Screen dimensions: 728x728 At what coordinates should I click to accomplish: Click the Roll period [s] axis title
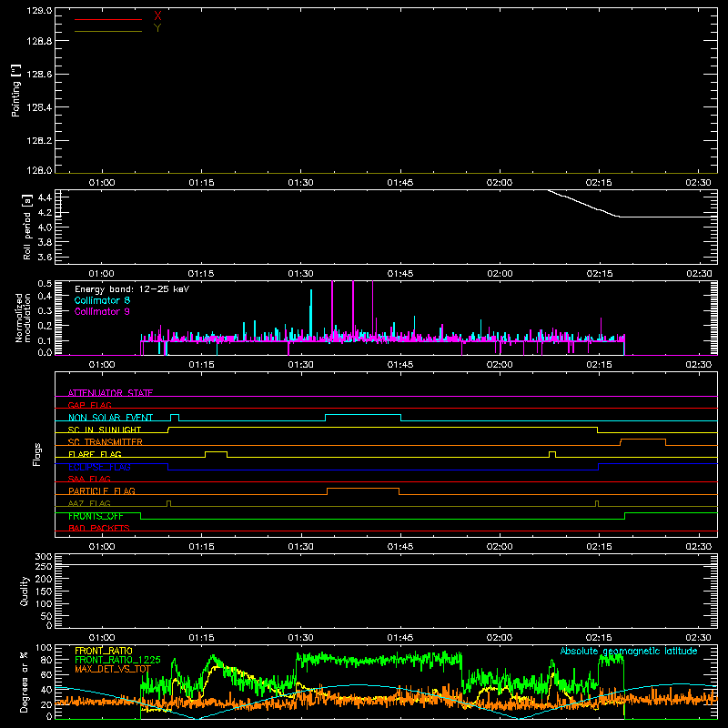click(x=27, y=227)
